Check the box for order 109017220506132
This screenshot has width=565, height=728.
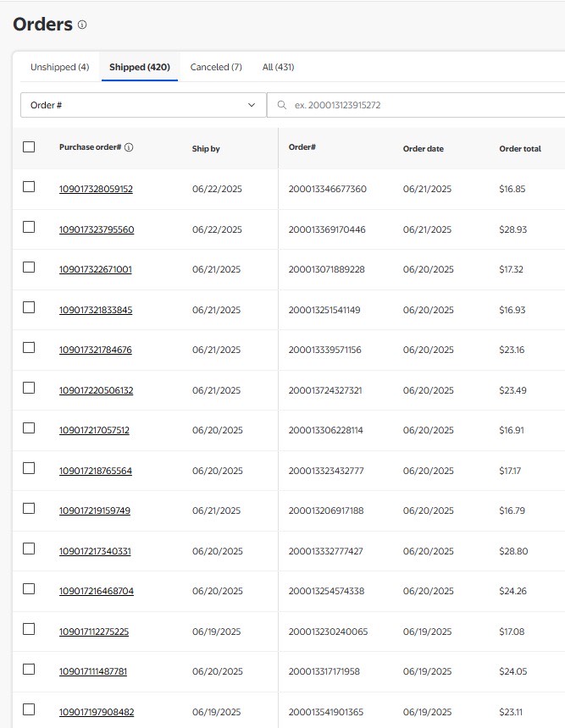click(x=29, y=388)
